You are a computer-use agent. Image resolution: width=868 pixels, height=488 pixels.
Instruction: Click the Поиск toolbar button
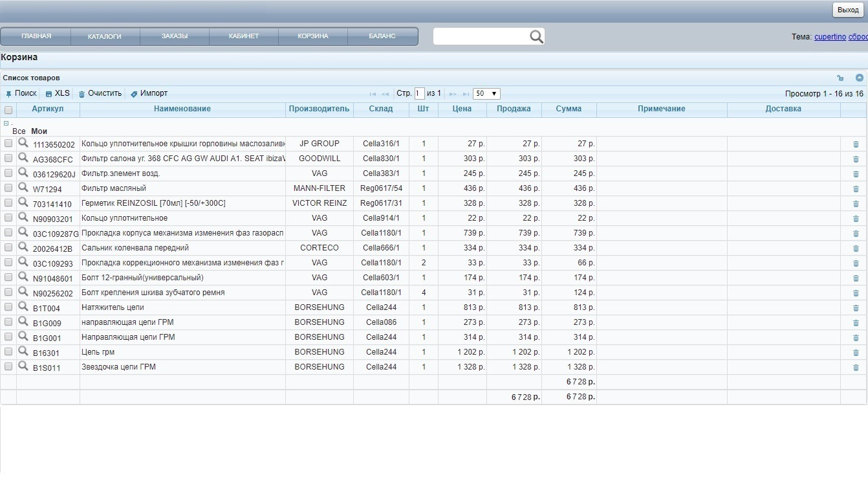21,93
